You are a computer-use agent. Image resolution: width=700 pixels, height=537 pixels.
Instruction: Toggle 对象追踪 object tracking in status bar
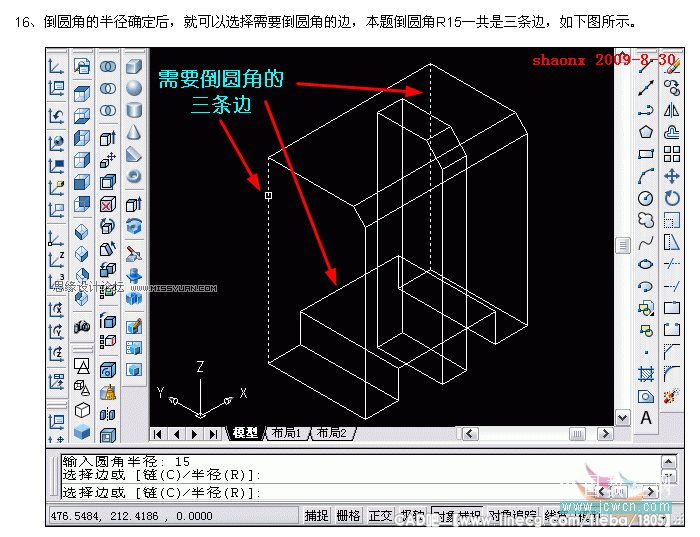pyautogui.click(x=512, y=516)
